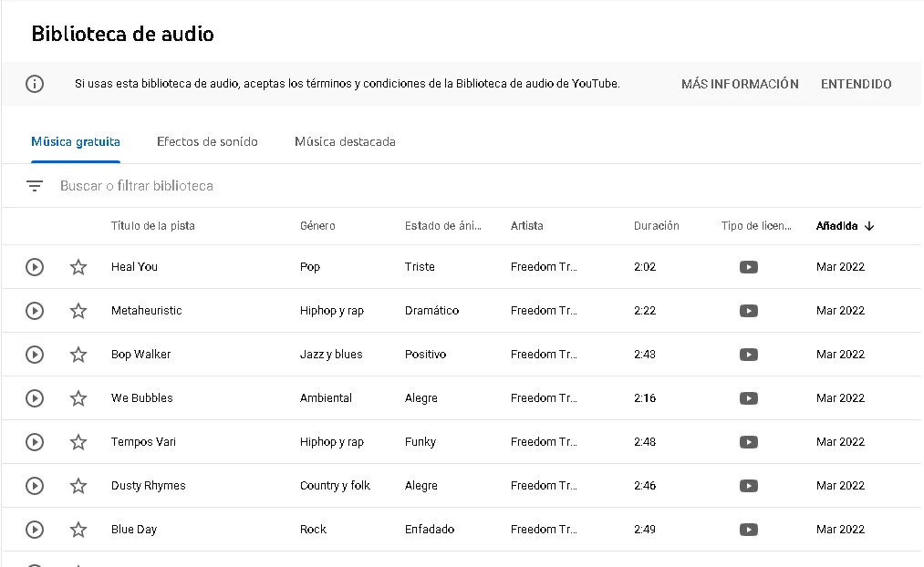The width and height of the screenshot is (924, 567).
Task: Add We Bubbles to favorites with the star
Action: [x=78, y=397]
